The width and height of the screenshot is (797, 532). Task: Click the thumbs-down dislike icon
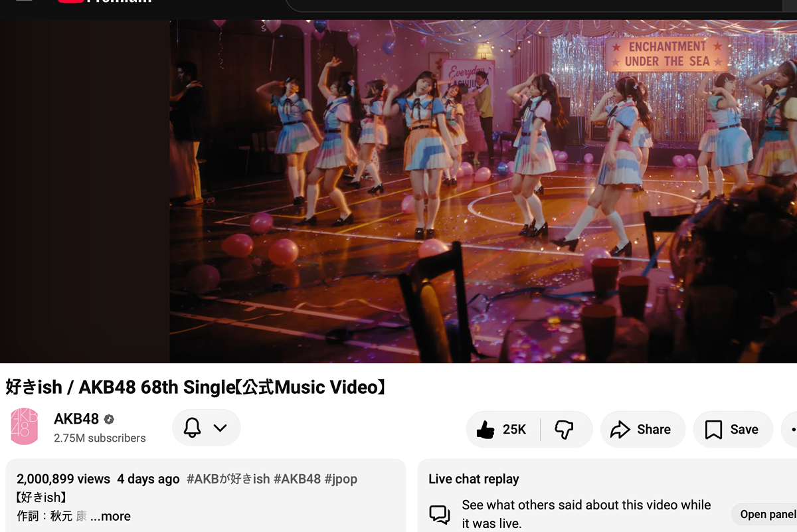pyautogui.click(x=564, y=430)
